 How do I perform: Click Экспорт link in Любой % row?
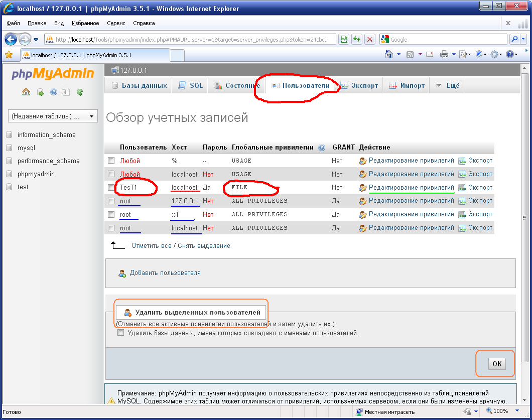[x=480, y=161]
